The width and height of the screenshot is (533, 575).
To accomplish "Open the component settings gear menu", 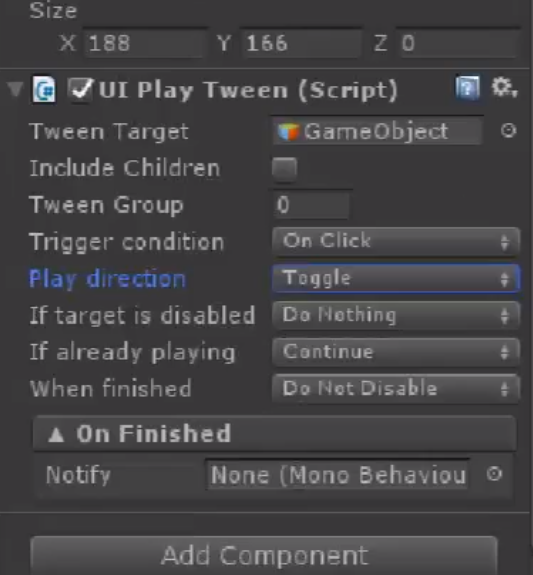I will pyautogui.click(x=505, y=88).
